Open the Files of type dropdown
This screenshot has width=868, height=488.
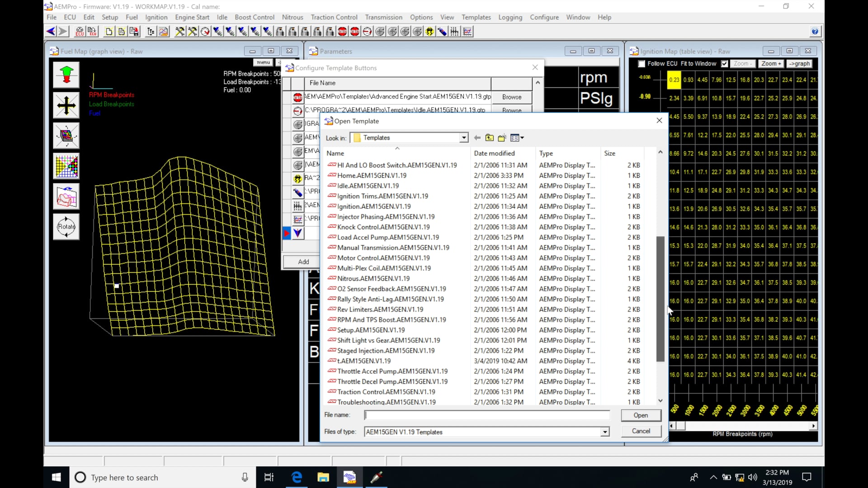point(604,432)
